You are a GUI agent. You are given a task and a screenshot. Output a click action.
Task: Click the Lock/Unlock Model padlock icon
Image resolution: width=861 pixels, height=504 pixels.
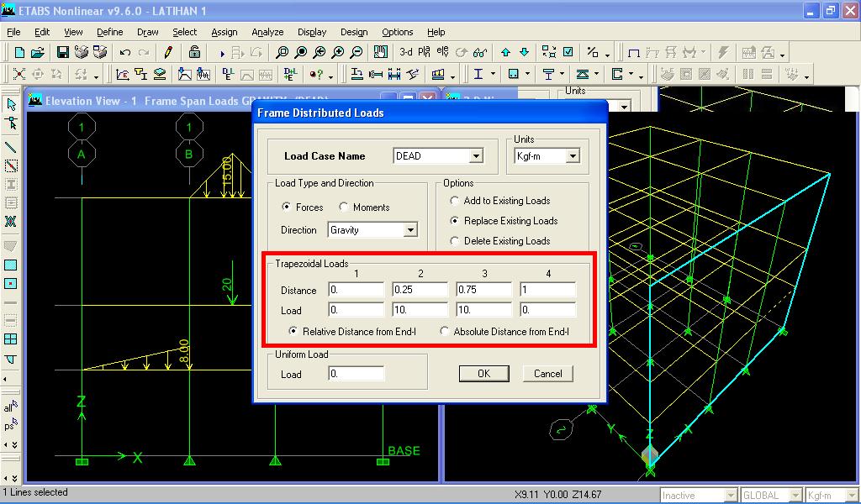click(194, 52)
